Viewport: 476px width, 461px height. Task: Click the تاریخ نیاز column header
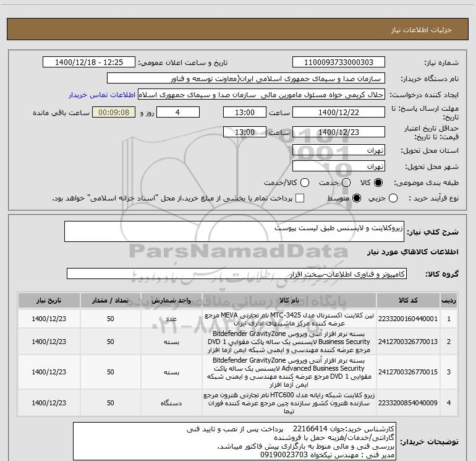(x=49, y=300)
